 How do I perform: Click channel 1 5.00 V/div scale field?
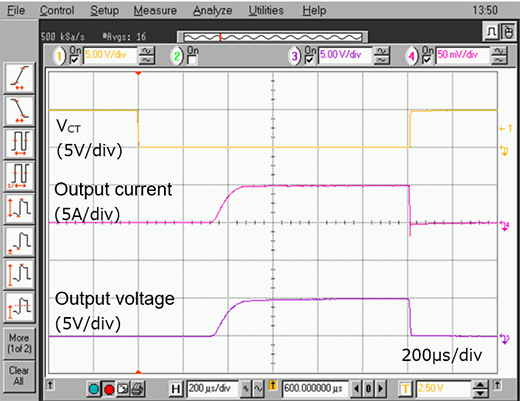pos(110,55)
